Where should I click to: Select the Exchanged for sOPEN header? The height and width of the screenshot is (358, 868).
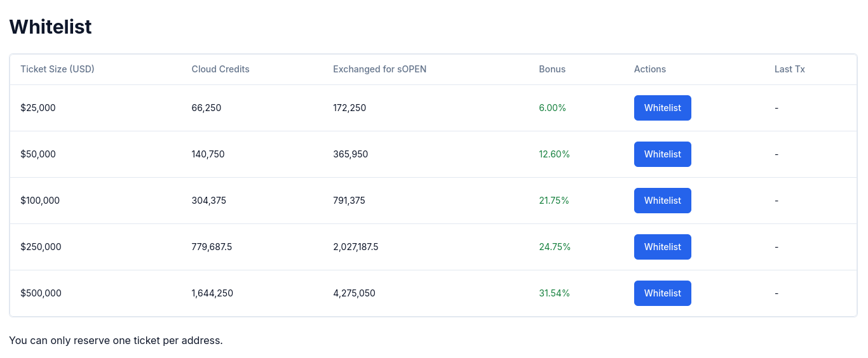click(379, 69)
